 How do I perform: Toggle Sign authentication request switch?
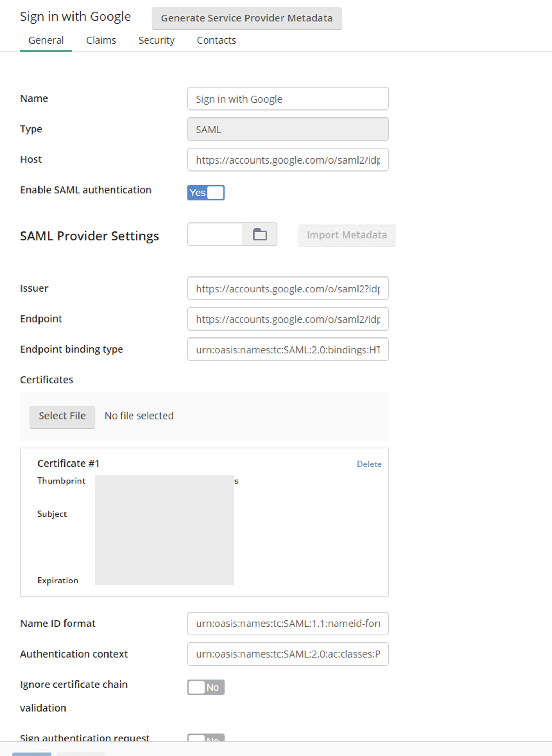pyautogui.click(x=206, y=738)
